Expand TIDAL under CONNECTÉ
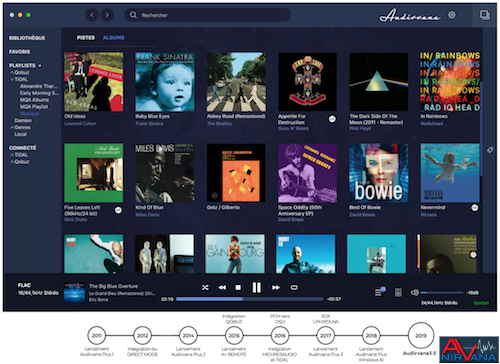The height and width of the screenshot is (364, 500). [x=12, y=155]
